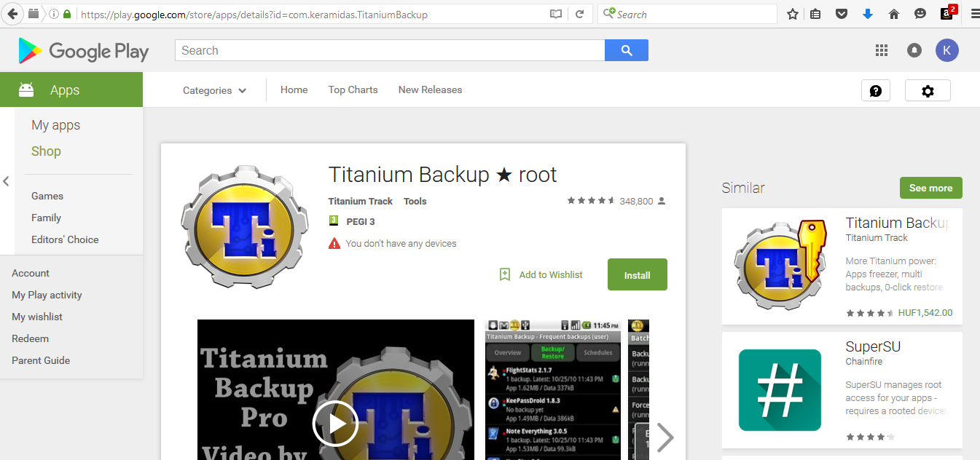980x460 pixels.
Task: Go to browser home page icon
Action: click(894, 14)
